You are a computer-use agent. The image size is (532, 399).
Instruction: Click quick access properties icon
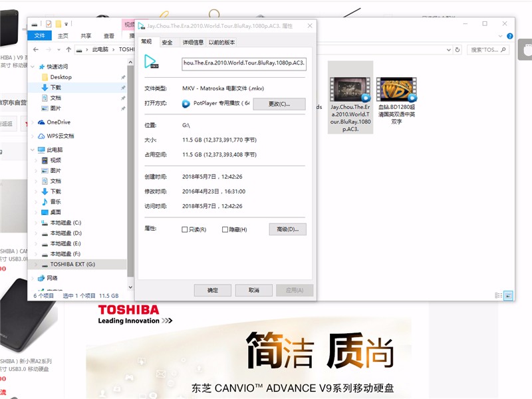[x=49, y=24]
